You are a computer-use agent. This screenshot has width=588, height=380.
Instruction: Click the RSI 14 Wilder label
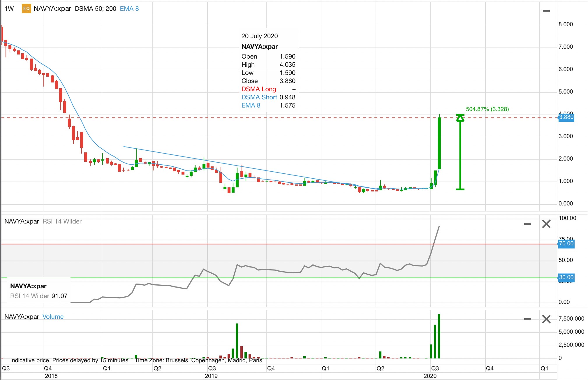pos(62,221)
